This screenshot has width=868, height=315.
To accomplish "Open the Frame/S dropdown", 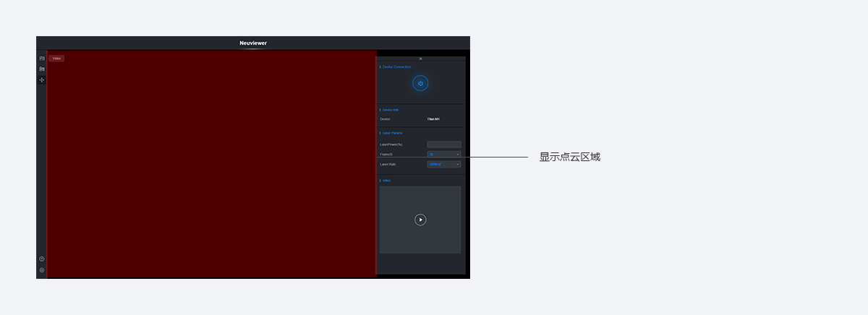I will [x=443, y=154].
